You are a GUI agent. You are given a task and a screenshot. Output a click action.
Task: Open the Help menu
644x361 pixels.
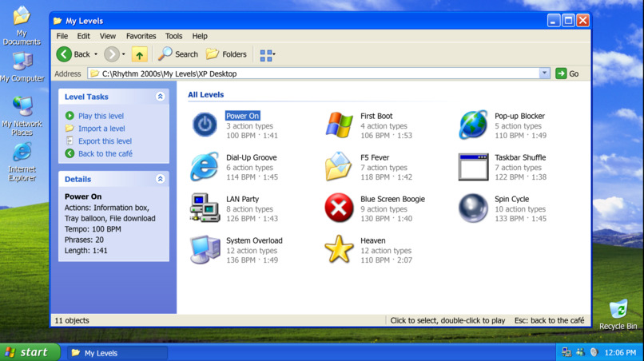200,36
